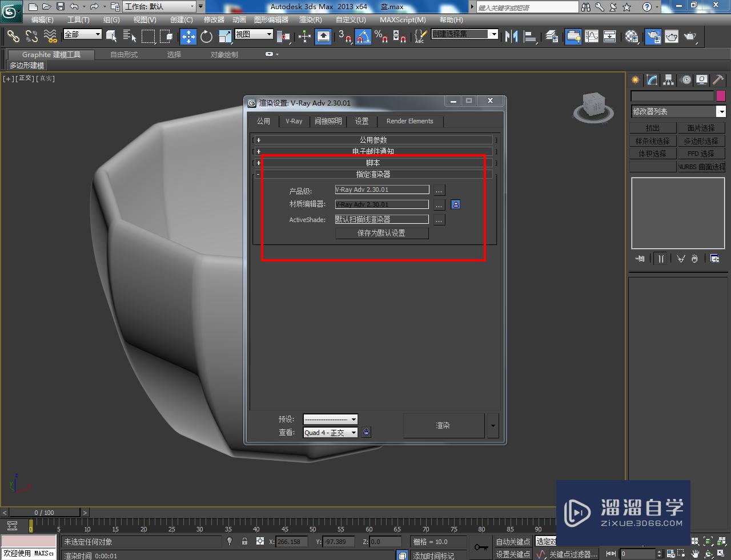Open the 修改器列表 dropdown
The height and width of the screenshot is (560, 731).
tap(678, 111)
